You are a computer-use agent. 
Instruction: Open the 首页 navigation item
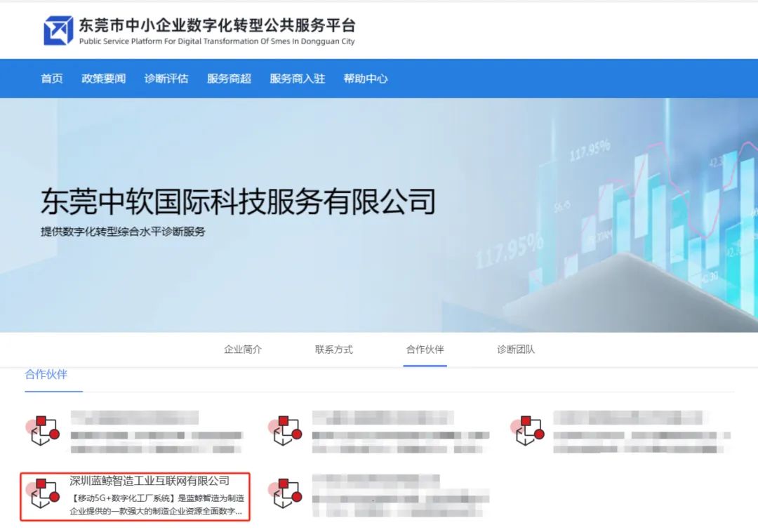point(52,79)
